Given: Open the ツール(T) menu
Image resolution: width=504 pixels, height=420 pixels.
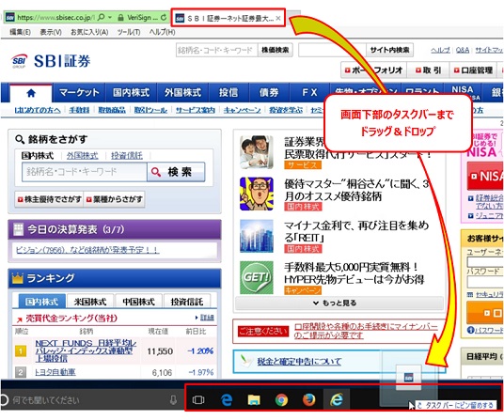Looking at the screenshot, I should point(129,32).
